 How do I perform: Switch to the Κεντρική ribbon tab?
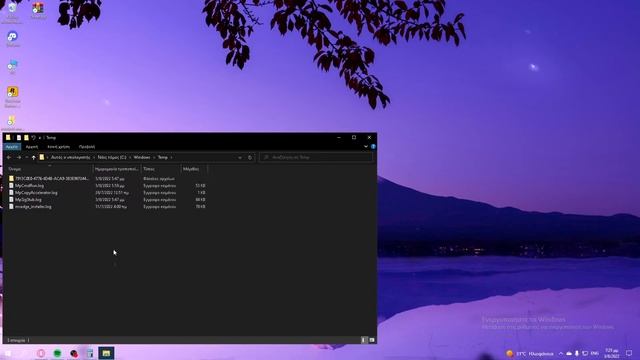point(32,147)
